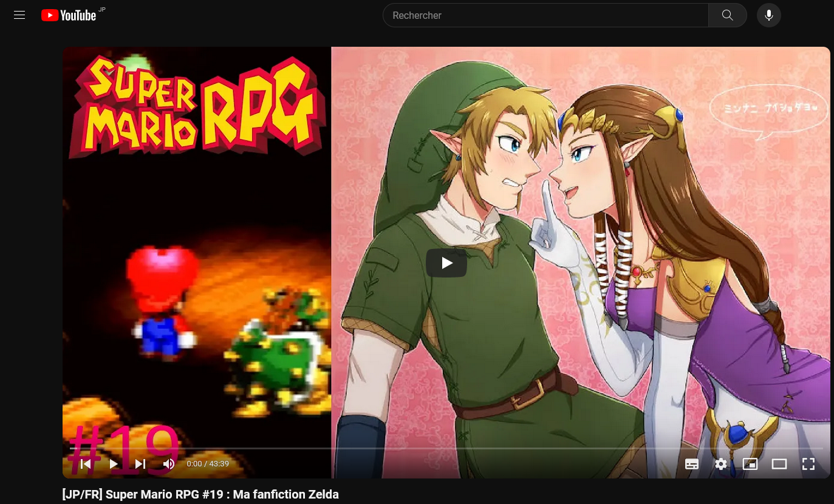The width and height of the screenshot is (834, 504).
Task: Toggle subtitles on the video player
Action: 692,464
